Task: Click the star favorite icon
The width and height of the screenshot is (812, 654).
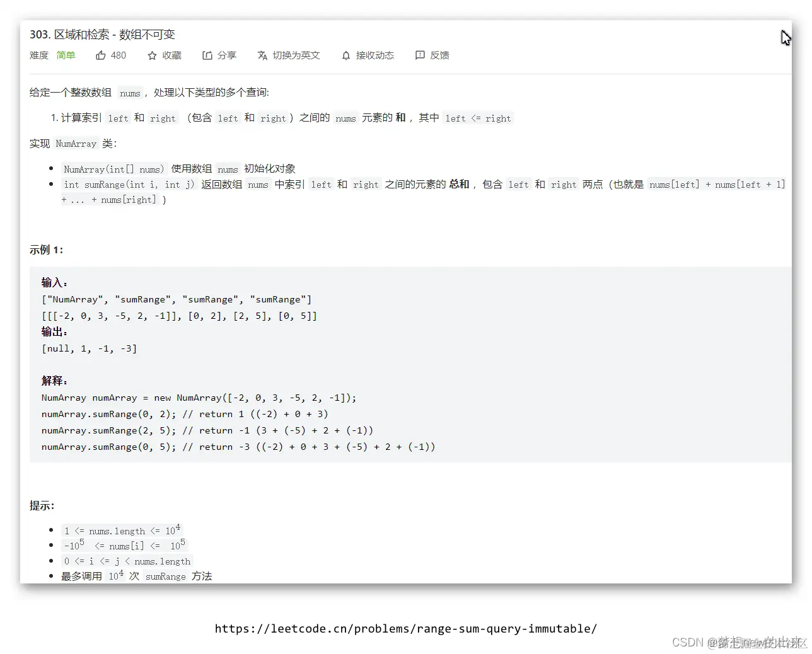Action: (152, 55)
